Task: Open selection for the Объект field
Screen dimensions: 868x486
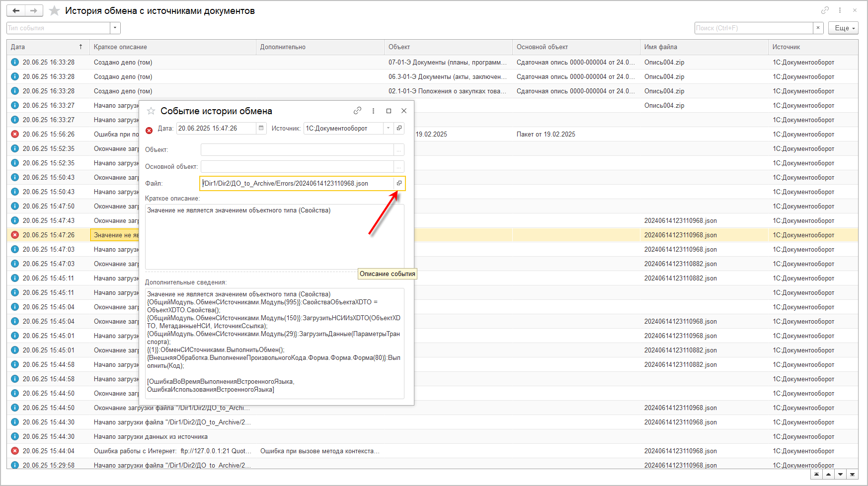Action: point(399,149)
